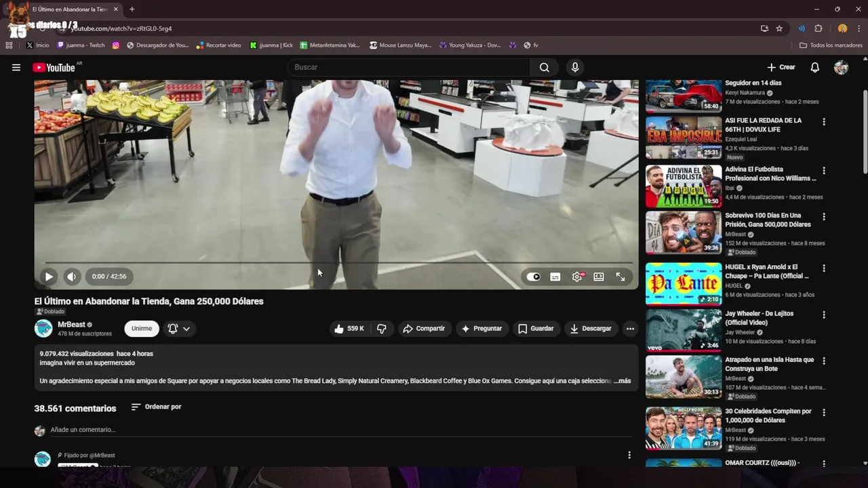
Task: Open the notifications bell in header
Action: 815,67
